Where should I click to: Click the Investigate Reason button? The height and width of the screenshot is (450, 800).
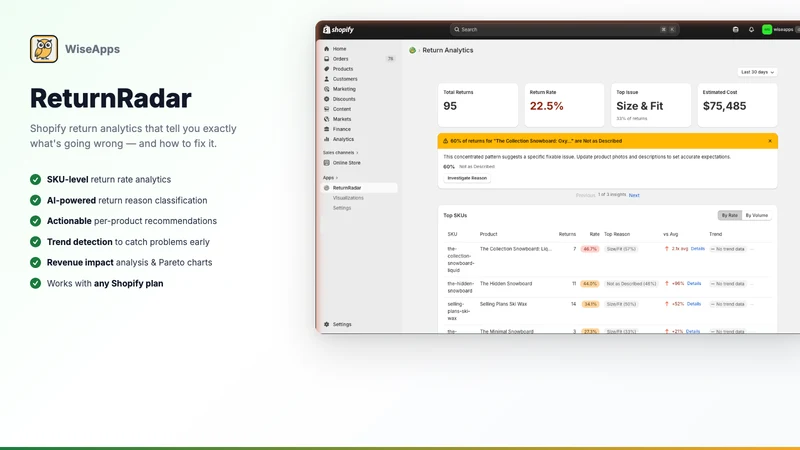pyautogui.click(x=467, y=178)
